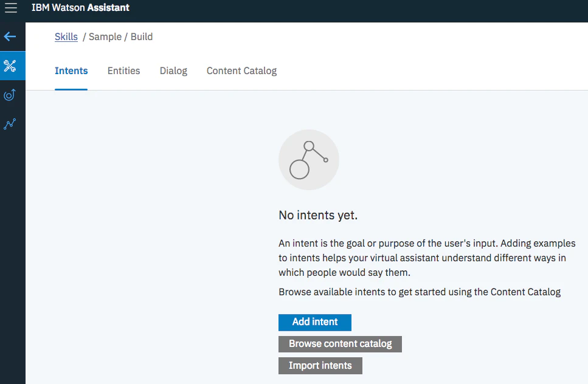588x384 pixels.
Task: Open the Content Catalog tab
Action: (241, 71)
